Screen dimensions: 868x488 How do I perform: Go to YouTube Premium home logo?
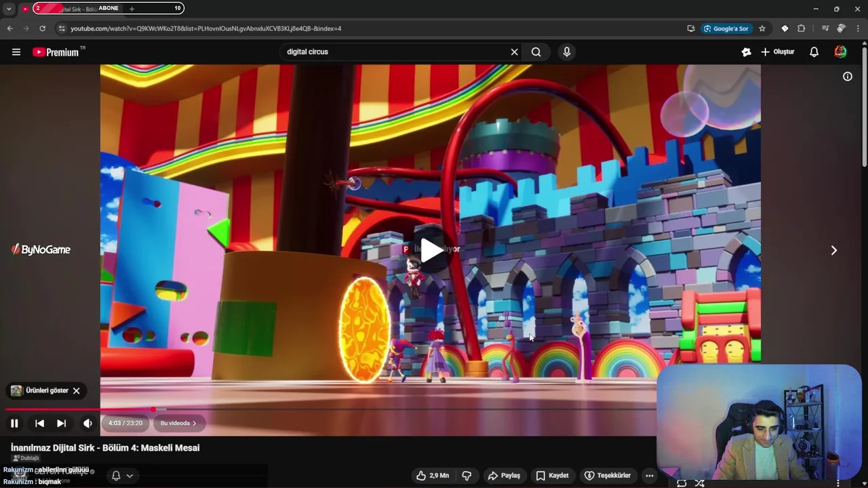(x=56, y=52)
